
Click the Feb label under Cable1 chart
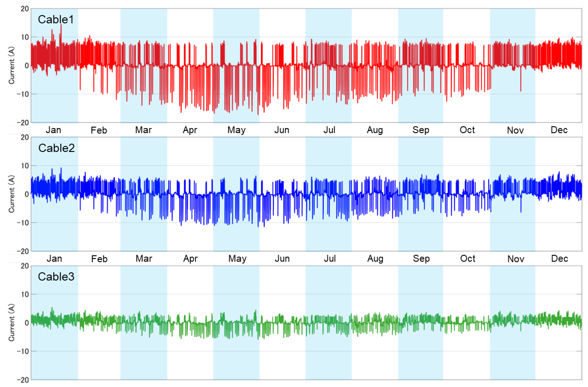99,130
